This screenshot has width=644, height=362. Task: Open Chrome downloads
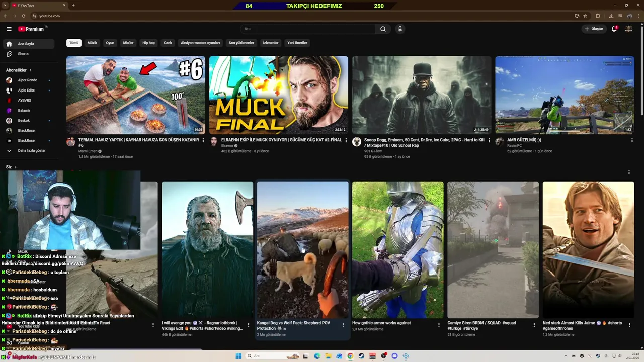coord(612,16)
